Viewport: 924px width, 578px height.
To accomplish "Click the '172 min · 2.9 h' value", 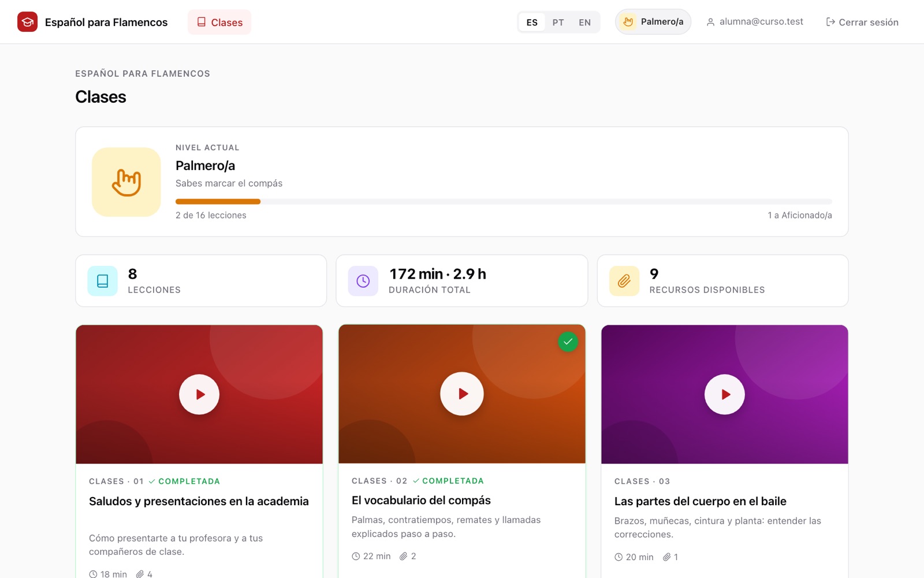I will (438, 274).
